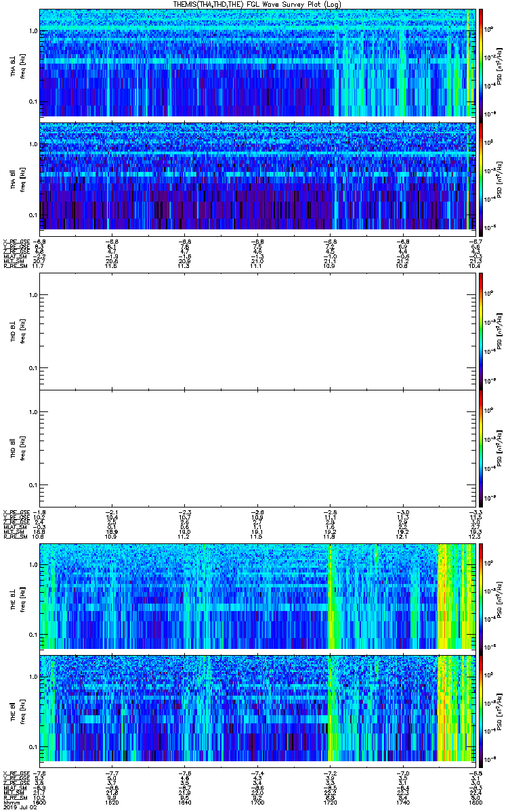Click the R_RE_SM value '10.4' under THA
This screenshot has height=812, width=508.
[475, 266]
